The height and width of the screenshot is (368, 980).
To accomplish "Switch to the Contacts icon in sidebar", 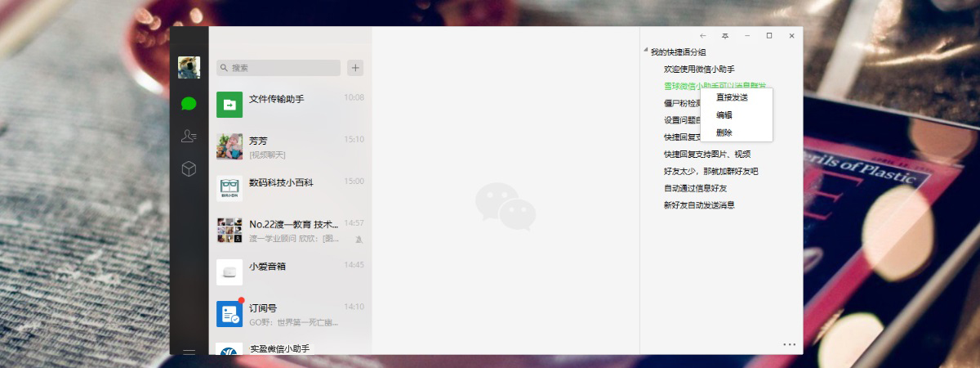I will point(189,137).
